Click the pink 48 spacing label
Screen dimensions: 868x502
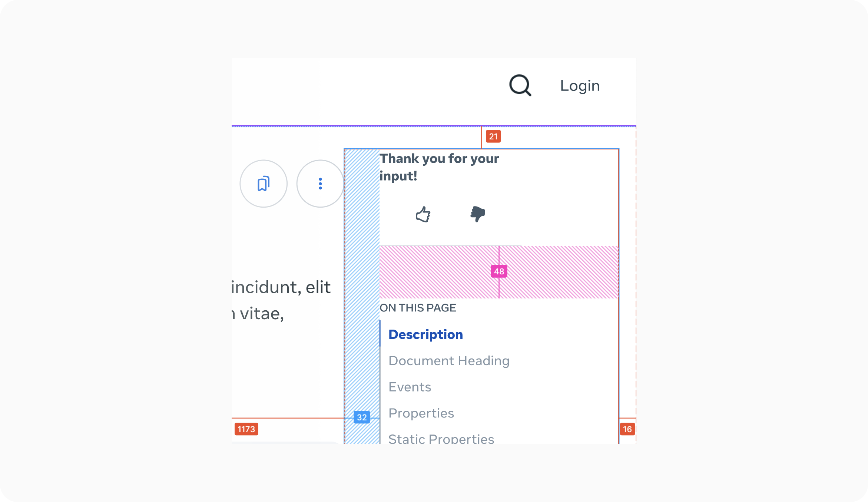pyautogui.click(x=499, y=271)
